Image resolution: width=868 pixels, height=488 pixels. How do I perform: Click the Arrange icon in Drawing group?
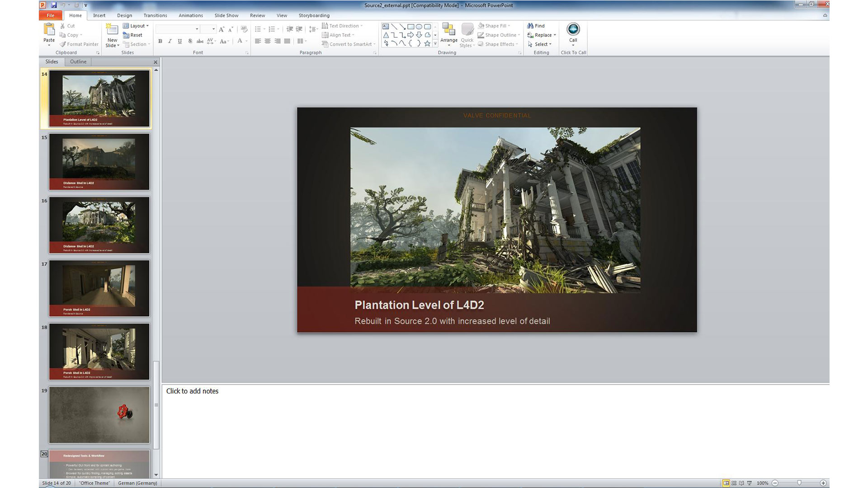448,30
